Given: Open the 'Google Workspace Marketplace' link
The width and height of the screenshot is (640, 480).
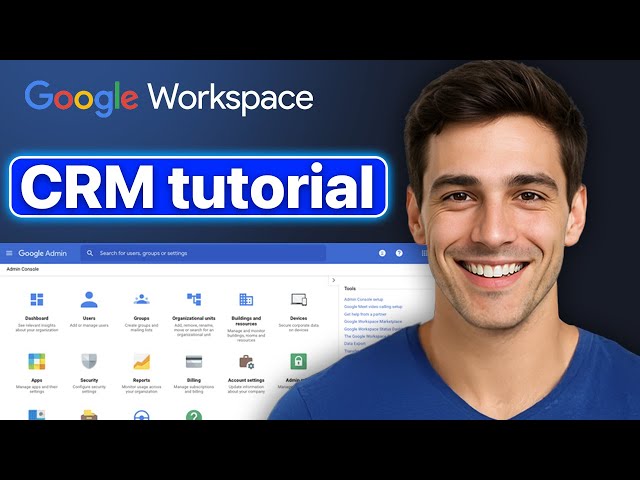Looking at the screenshot, I should pyautogui.click(x=373, y=322).
